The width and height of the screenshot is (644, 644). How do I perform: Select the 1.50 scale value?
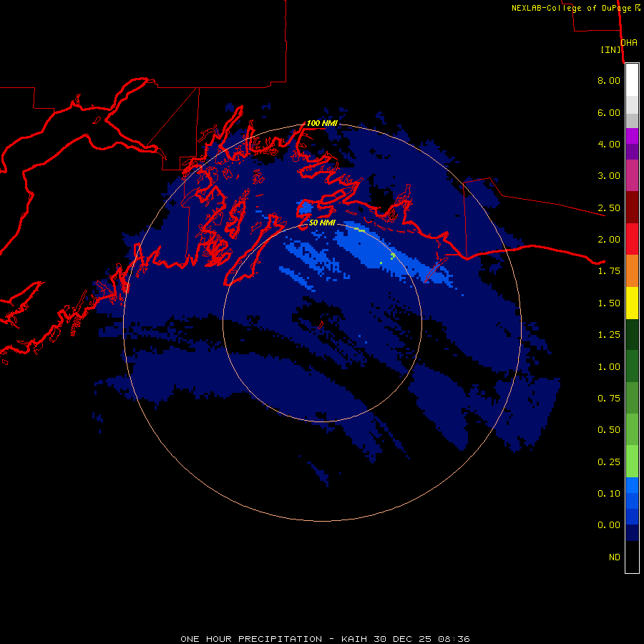click(x=609, y=303)
